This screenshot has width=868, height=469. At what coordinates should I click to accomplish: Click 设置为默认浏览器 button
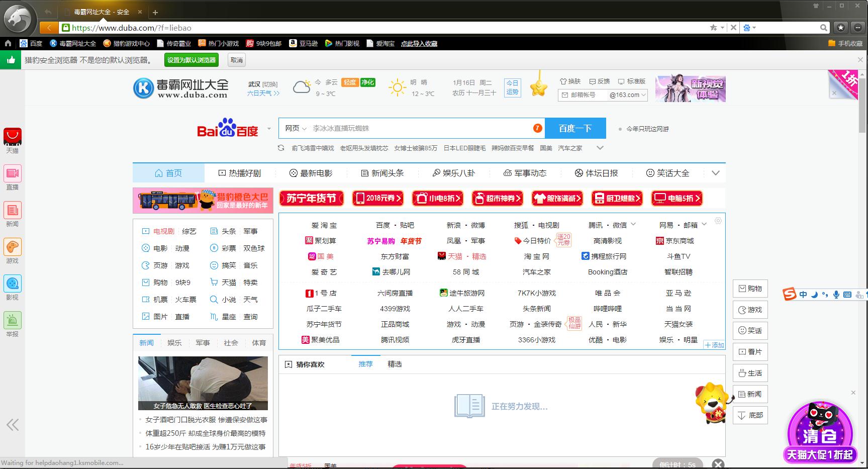[x=191, y=60]
